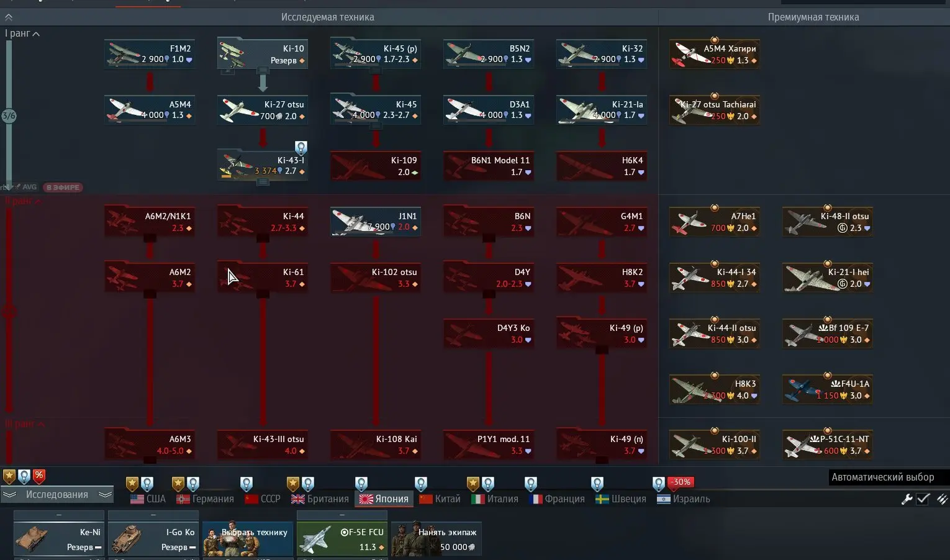Viewport: 950px width, 560px height.
Task: Select the F1M2 aircraft card
Action: 150,54
